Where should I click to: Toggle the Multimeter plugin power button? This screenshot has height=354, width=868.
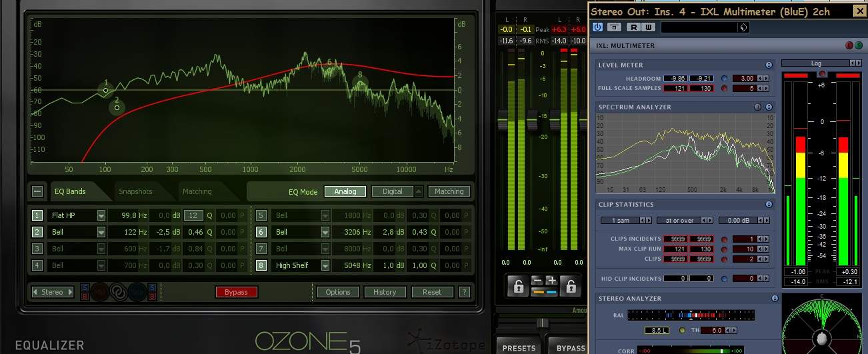(x=597, y=27)
